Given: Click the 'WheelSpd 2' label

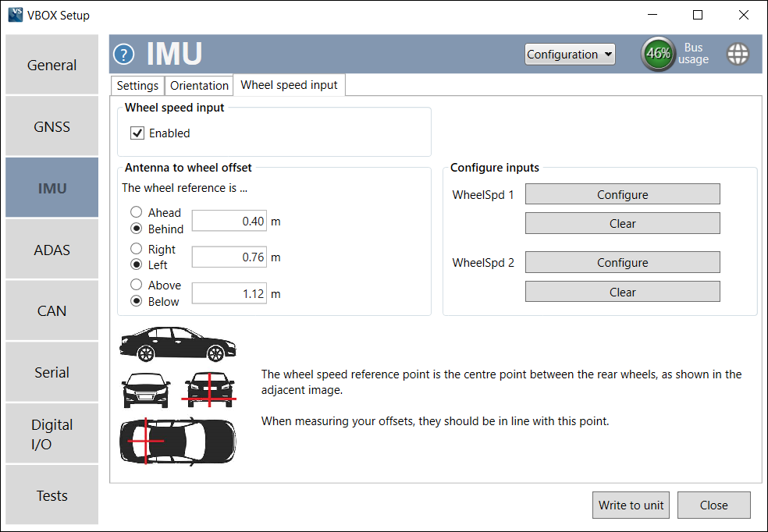Looking at the screenshot, I should pos(483,263).
